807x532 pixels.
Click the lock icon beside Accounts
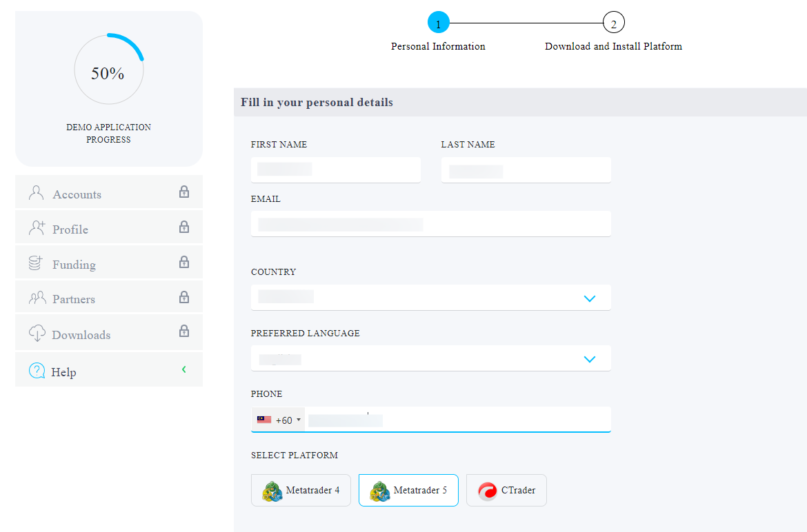pos(184,192)
